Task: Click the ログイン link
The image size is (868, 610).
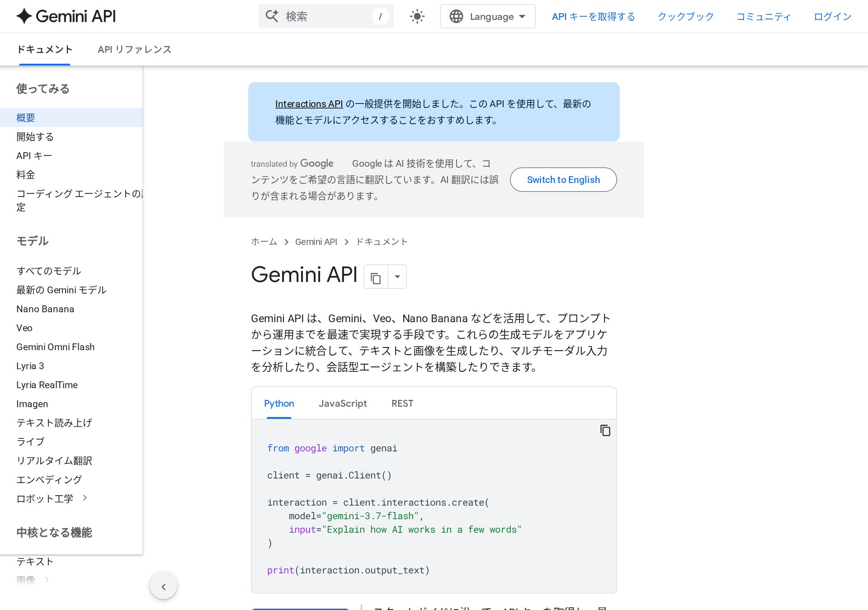Action: point(832,17)
